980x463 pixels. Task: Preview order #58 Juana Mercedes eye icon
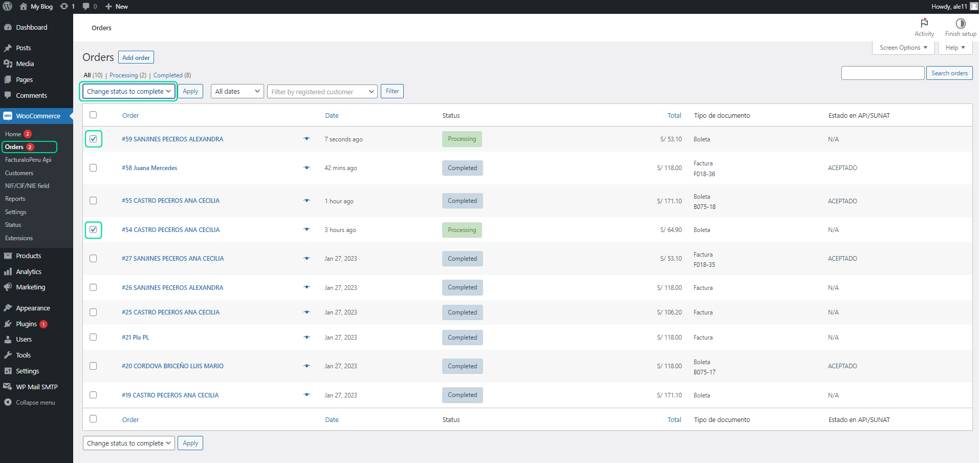click(x=307, y=168)
